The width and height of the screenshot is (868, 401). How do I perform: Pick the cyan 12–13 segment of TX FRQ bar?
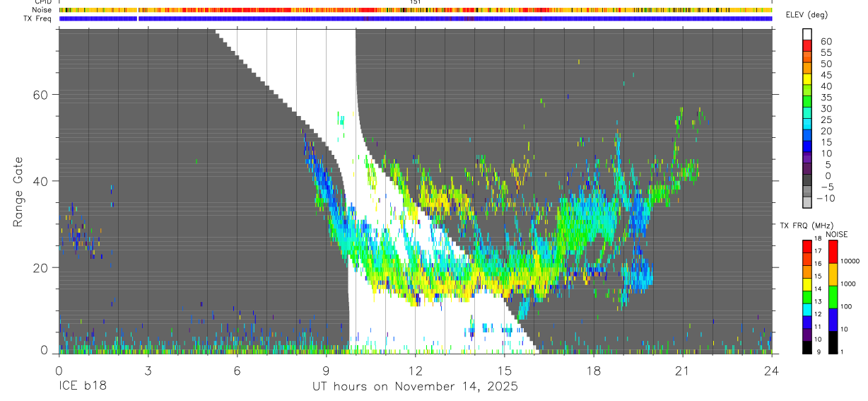coord(807,308)
